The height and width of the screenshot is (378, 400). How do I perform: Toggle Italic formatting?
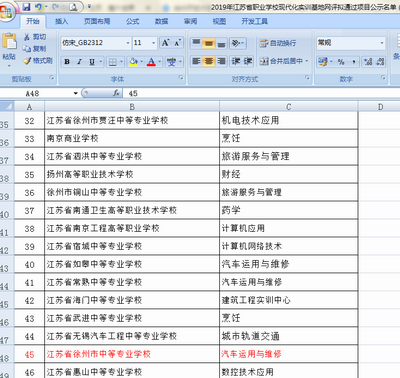pos(79,62)
